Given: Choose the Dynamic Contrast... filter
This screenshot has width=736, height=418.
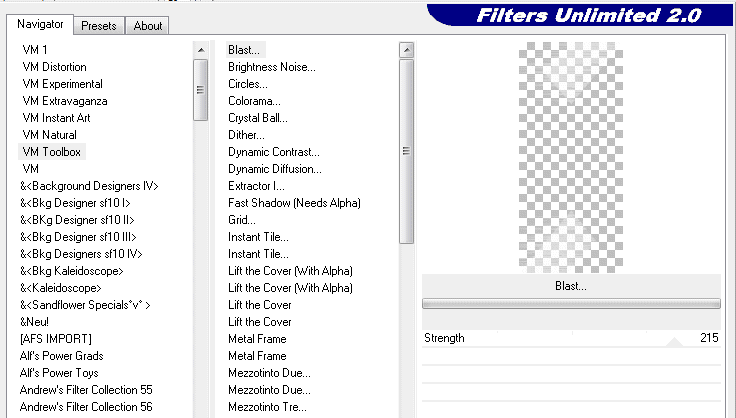Looking at the screenshot, I should click(x=274, y=152).
